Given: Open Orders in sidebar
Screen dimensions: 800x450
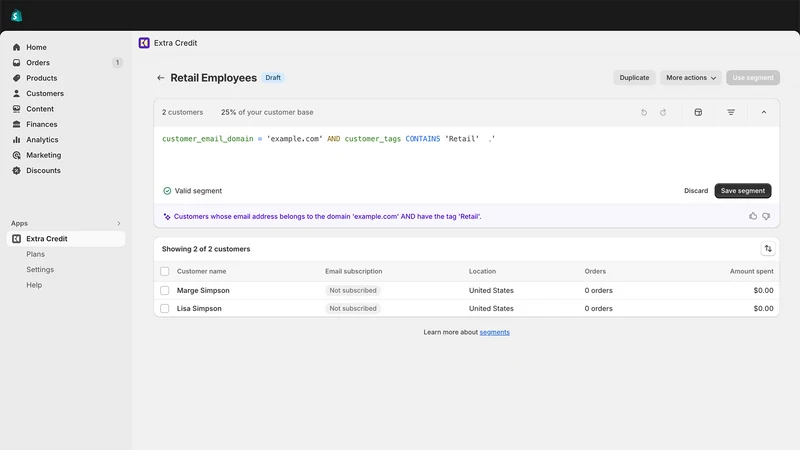Looking at the screenshot, I should 38,62.
